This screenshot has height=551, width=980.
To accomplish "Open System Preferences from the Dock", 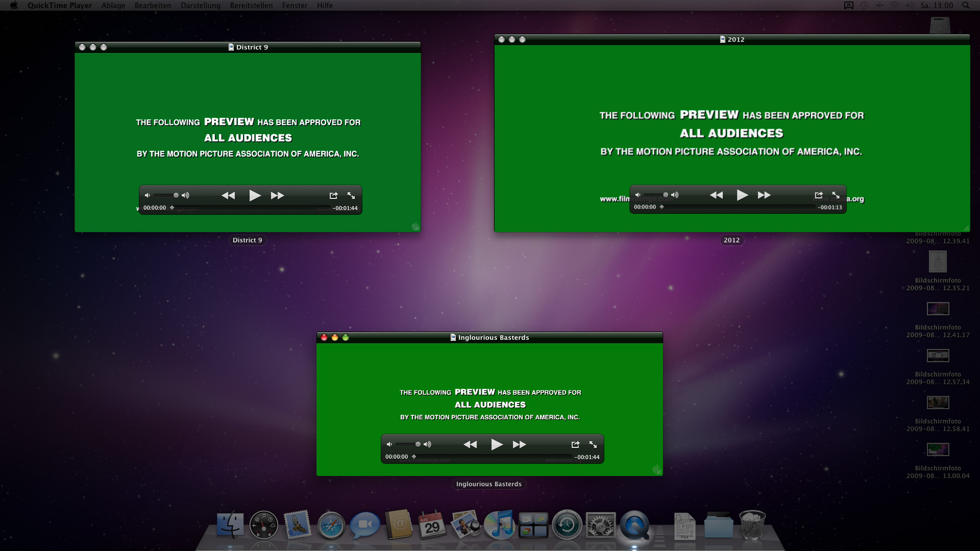I will point(601,524).
